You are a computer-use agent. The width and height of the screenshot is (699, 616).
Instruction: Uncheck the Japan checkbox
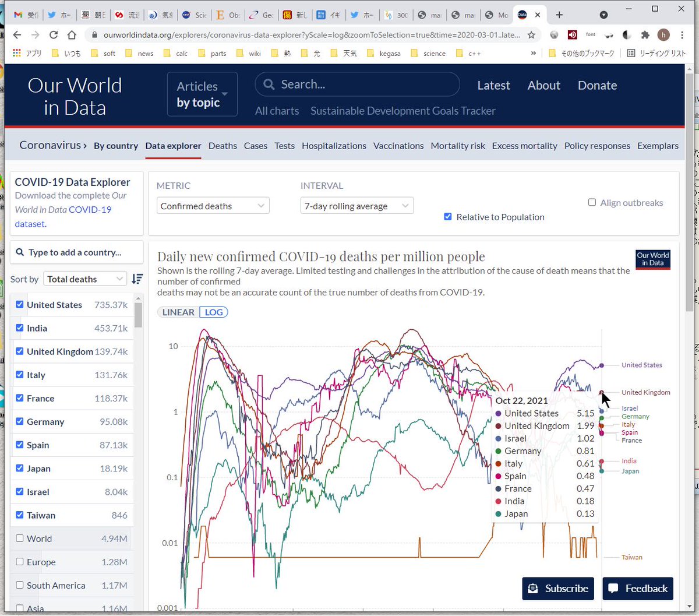click(20, 468)
